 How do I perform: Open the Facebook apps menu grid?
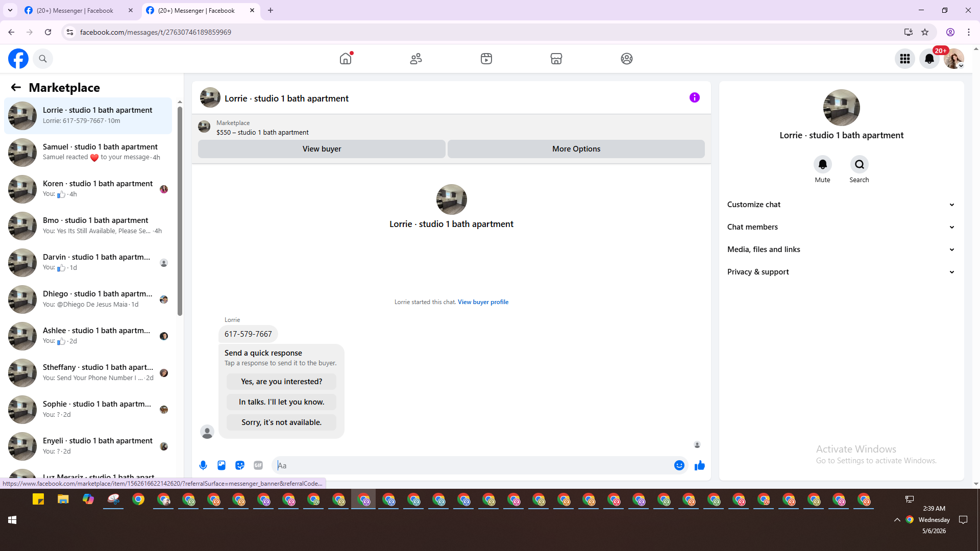click(905, 59)
